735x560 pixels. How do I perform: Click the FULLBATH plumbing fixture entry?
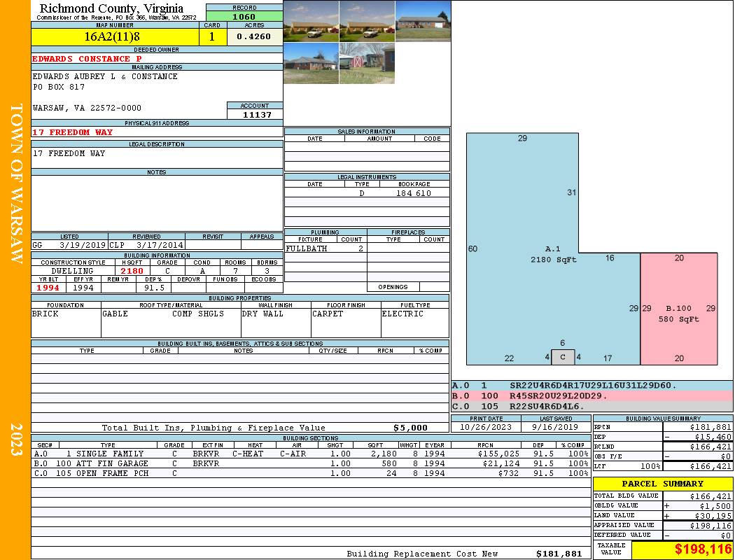coord(307,248)
